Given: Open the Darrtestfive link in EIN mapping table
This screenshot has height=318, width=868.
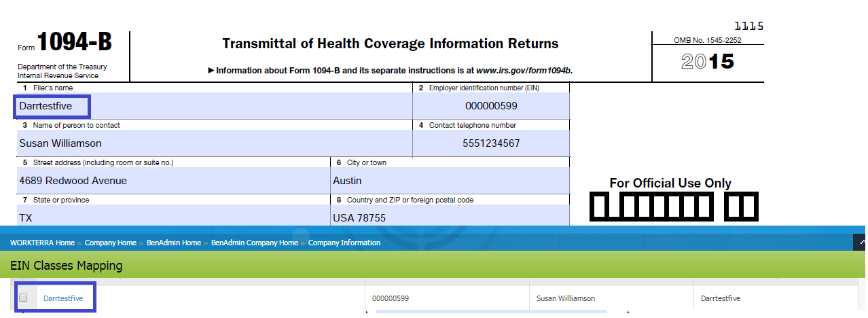Looking at the screenshot, I should [x=63, y=298].
